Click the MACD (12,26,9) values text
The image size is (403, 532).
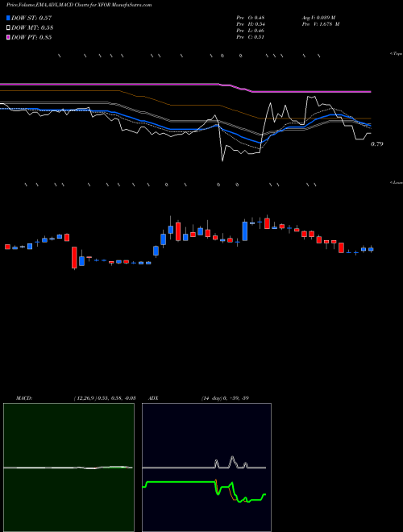tap(105, 398)
